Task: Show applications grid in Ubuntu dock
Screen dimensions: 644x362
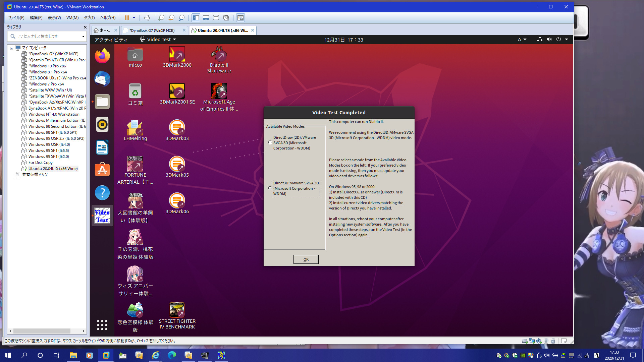Action: tap(102, 325)
